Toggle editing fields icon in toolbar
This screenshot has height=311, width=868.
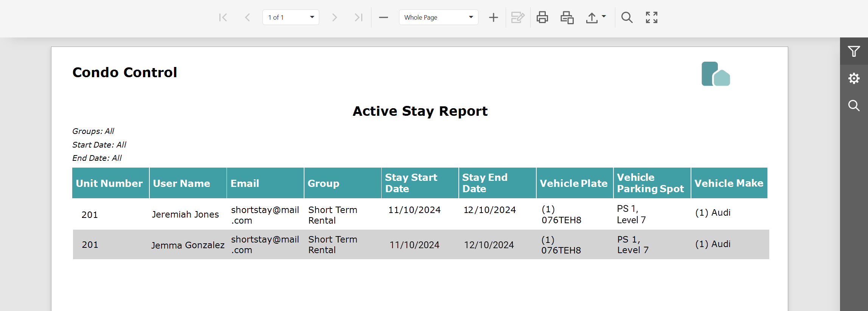coord(518,17)
